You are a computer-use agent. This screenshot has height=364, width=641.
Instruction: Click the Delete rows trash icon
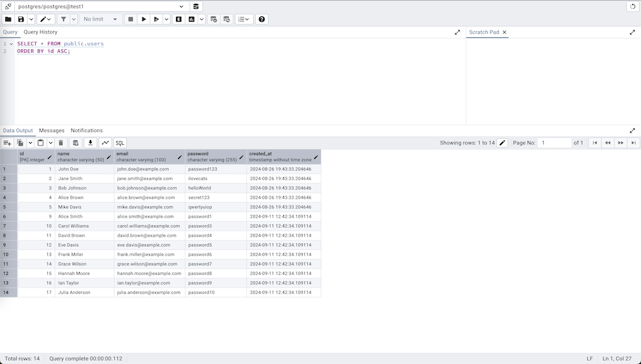click(61, 143)
